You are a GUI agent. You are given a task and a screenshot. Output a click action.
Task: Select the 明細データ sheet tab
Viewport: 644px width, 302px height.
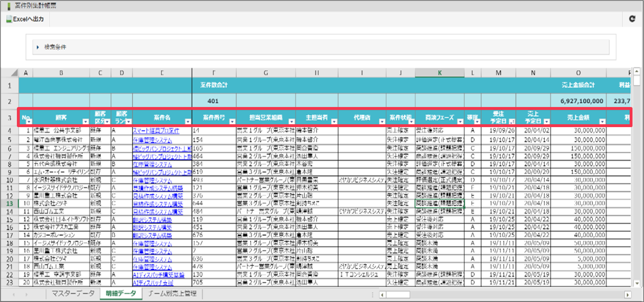tap(121, 293)
